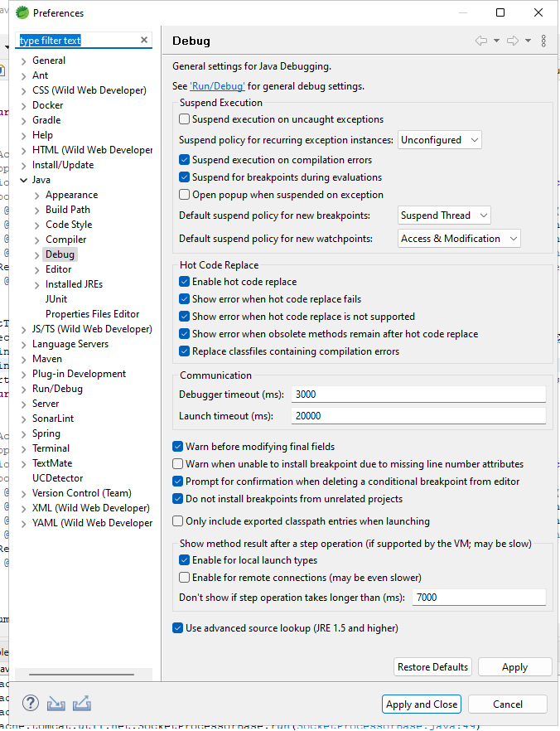Toggle Show error when hot code replace is not supported

(185, 317)
